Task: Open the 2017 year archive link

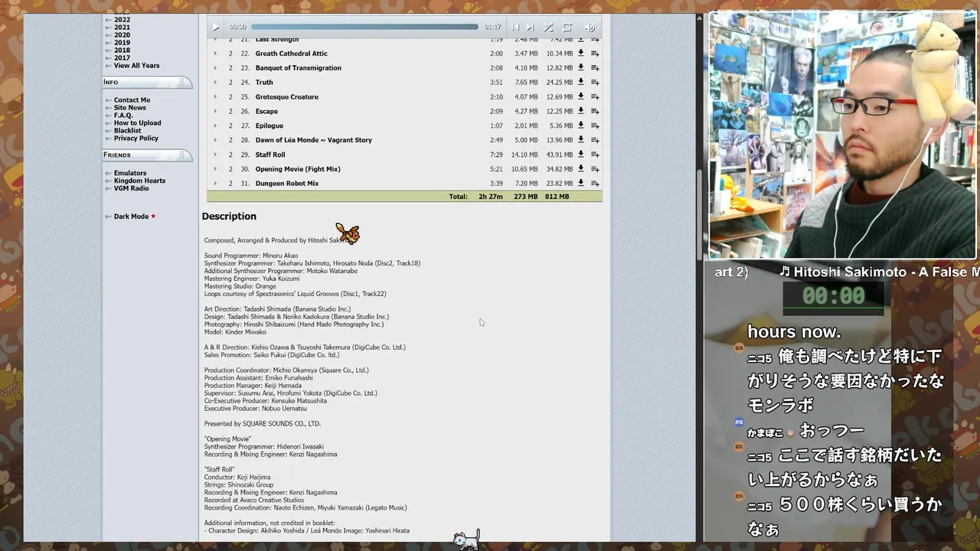Action: coord(122,58)
